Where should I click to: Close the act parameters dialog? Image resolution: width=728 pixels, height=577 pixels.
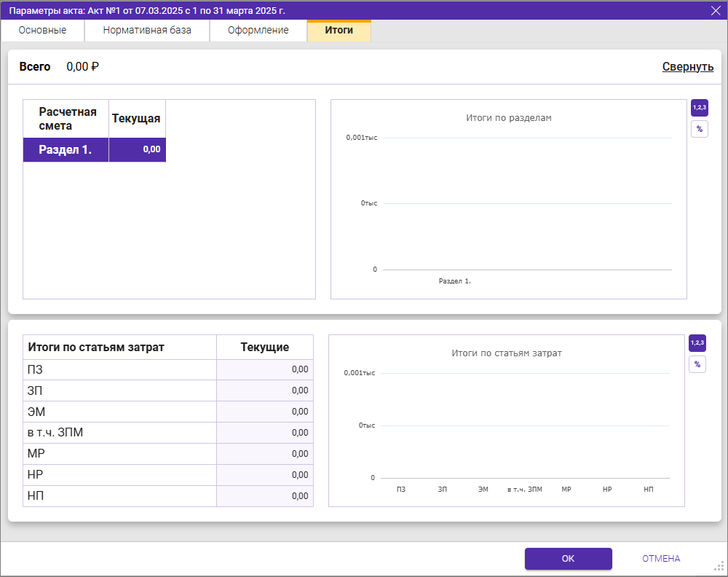pos(715,10)
